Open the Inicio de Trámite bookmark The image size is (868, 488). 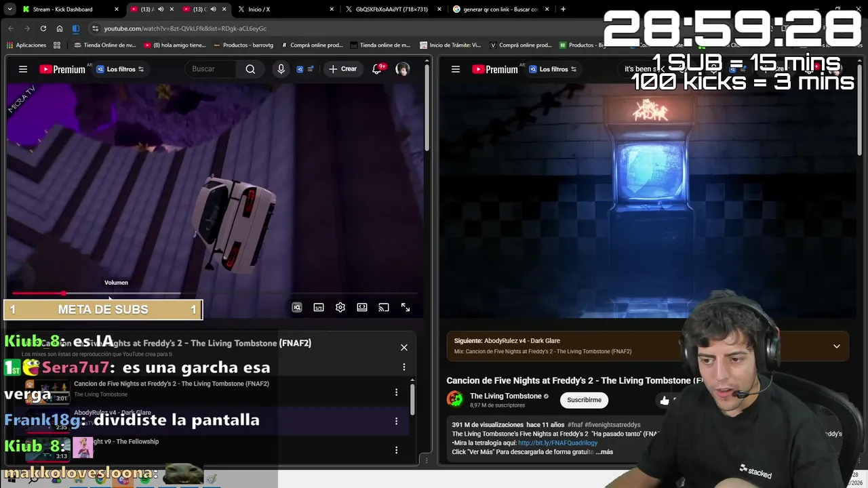click(450, 45)
